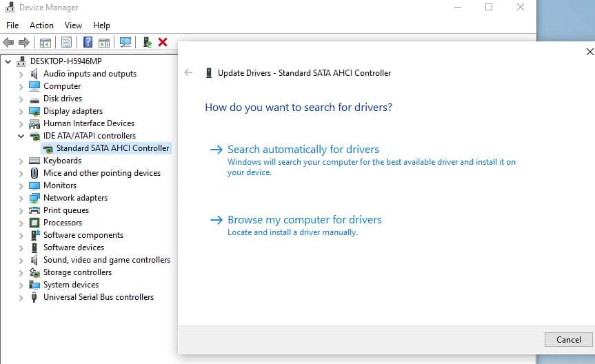Expand the Network adapters chevron
The image size is (595, 364).
(21, 199)
